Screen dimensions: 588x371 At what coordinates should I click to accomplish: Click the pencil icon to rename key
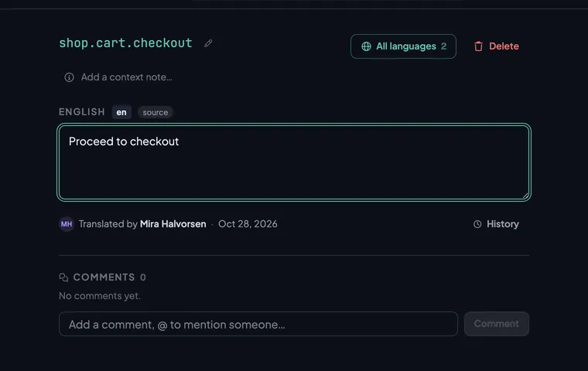[208, 43]
